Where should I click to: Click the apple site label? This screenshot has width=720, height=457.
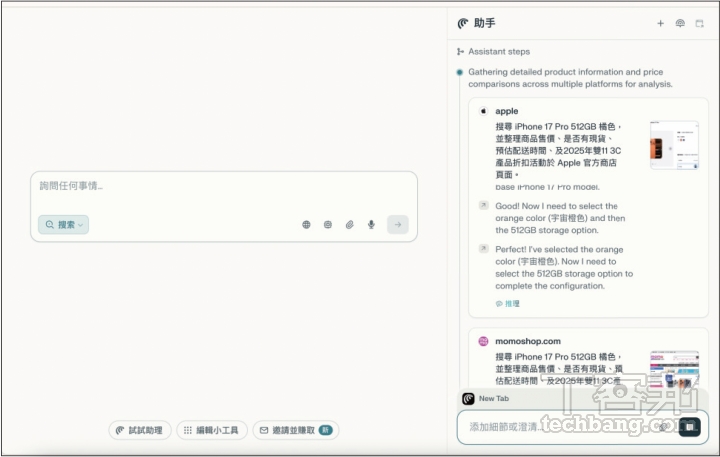(x=506, y=111)
